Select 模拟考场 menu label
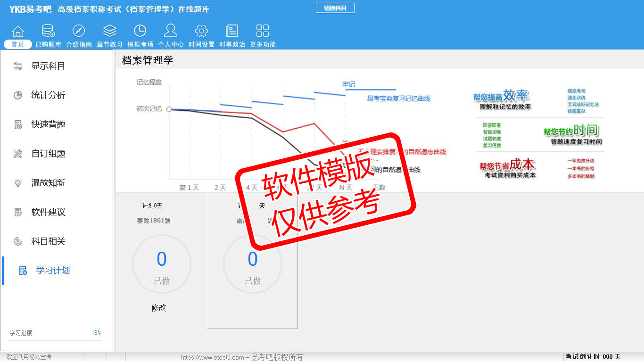This screenshot has width=644, height=362. point(140,44)
